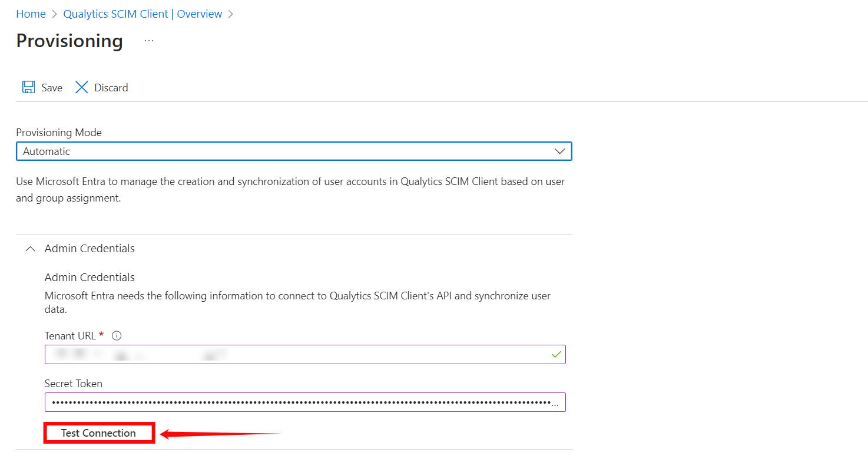Screen dimensions: 868x462
Task: Open the ellipsis menu beside Provisioning title
Action: point(149,41)
